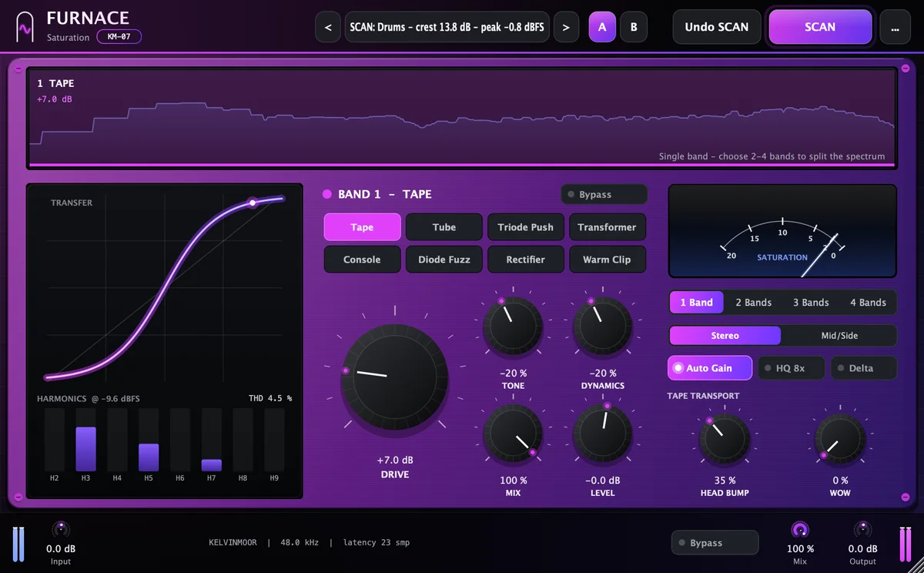Click the H7 harmonic bar
This screenshot has height=573, width=924.
[x=212, y=465]
